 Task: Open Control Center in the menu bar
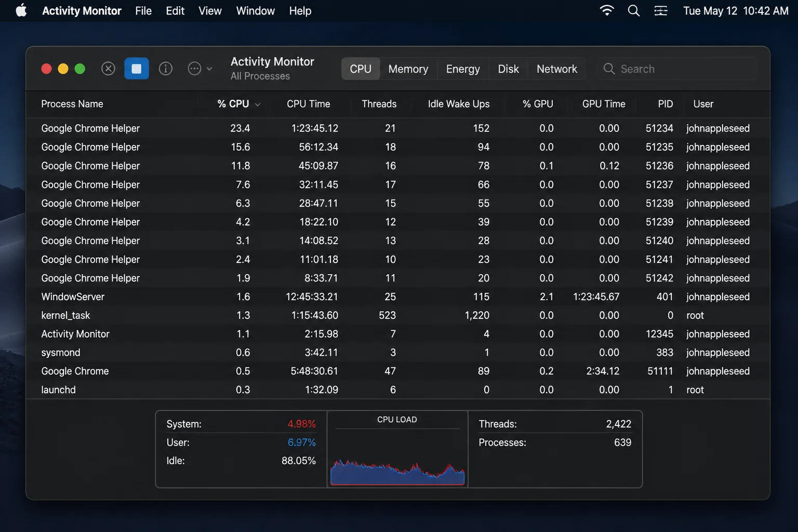pyautogui.click(x=661, y=10)
